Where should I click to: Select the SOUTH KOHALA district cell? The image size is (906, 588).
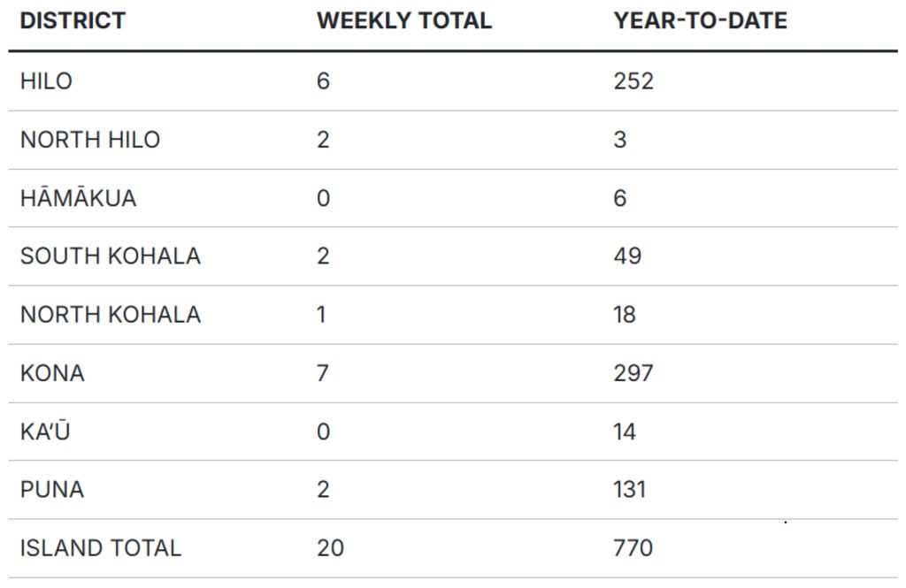coord(111,256)
